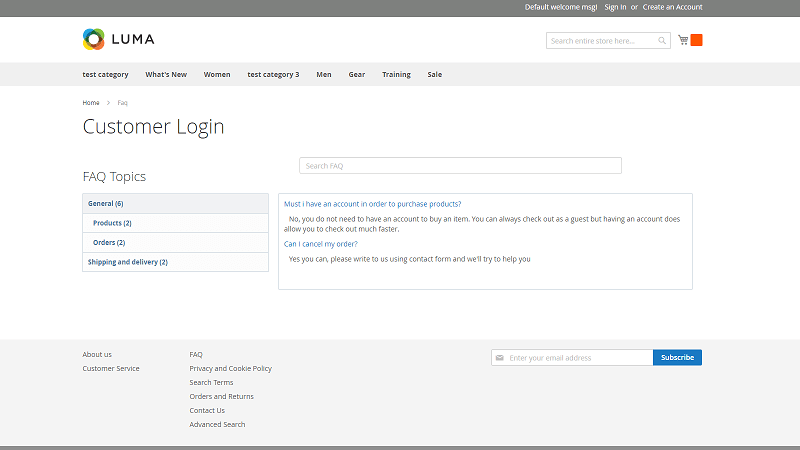
Task: Open the Women menu
Action: pos(217,75)
